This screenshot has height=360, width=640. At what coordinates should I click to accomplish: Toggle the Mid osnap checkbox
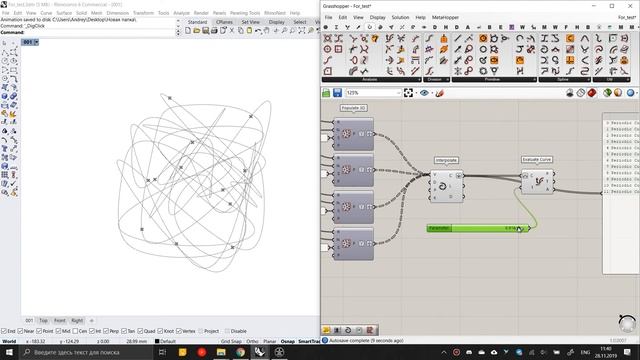click(x=58, y=331)
